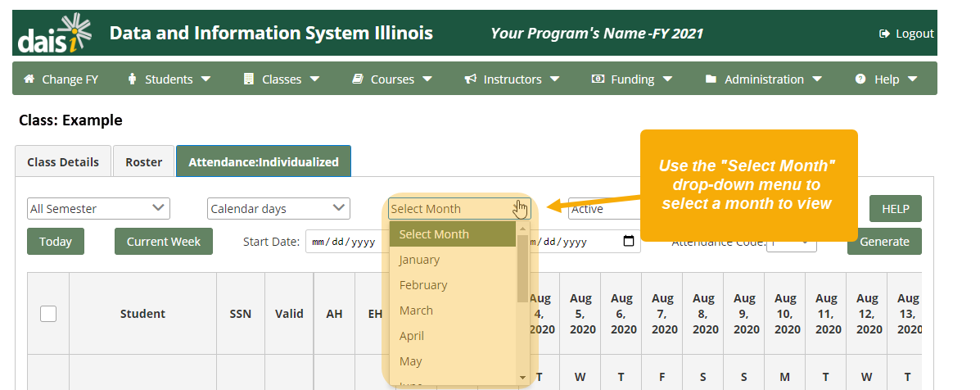Open the Help menu in navigation bar
This screenshot has width=980, height=390.
[886, 79]
